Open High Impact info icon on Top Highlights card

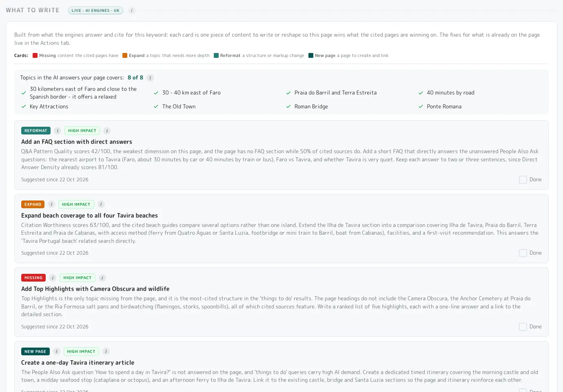pyautogui.click(x=102, y=278)
